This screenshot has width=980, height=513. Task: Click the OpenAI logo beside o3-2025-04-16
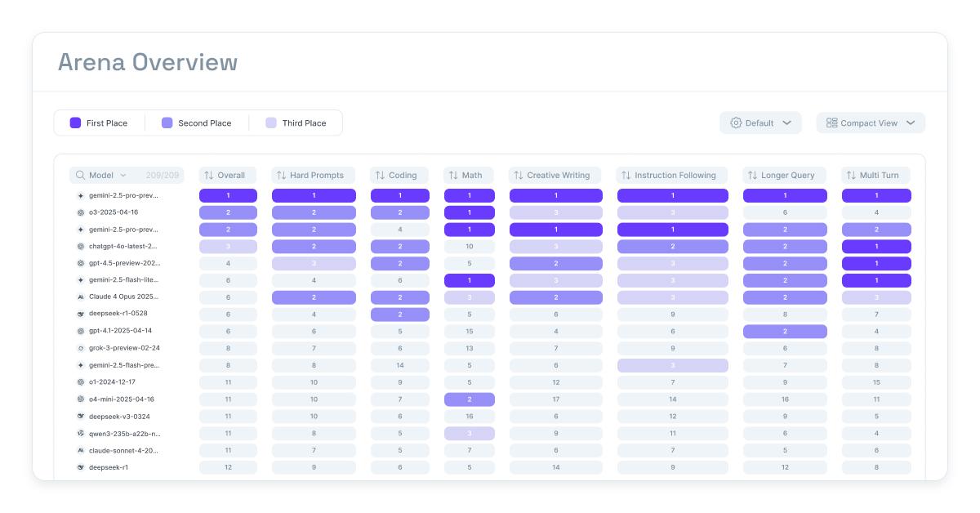[81, 212]
